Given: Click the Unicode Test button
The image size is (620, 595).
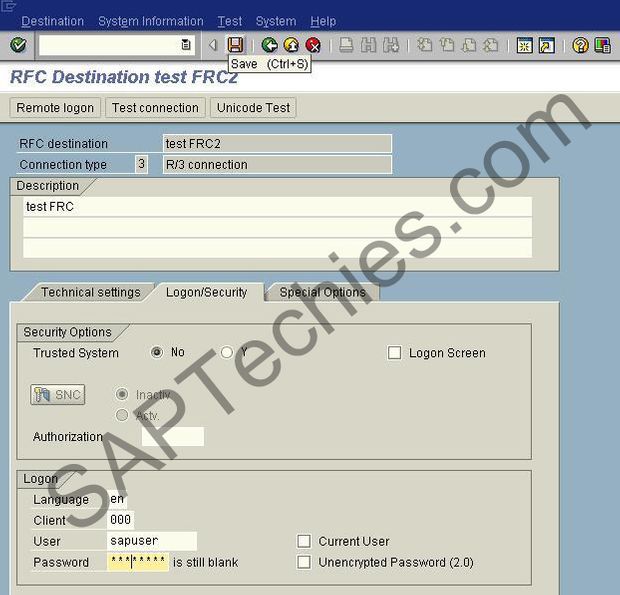Looking at the screenshot, I should click(x=253, y=108).
